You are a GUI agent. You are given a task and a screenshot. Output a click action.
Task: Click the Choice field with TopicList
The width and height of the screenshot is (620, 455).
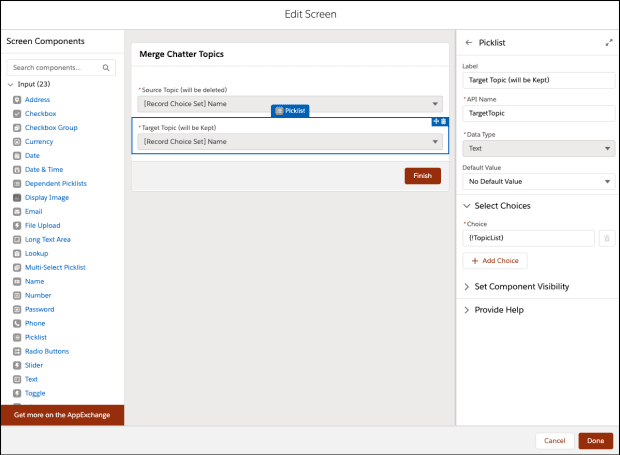pos(529,238)
